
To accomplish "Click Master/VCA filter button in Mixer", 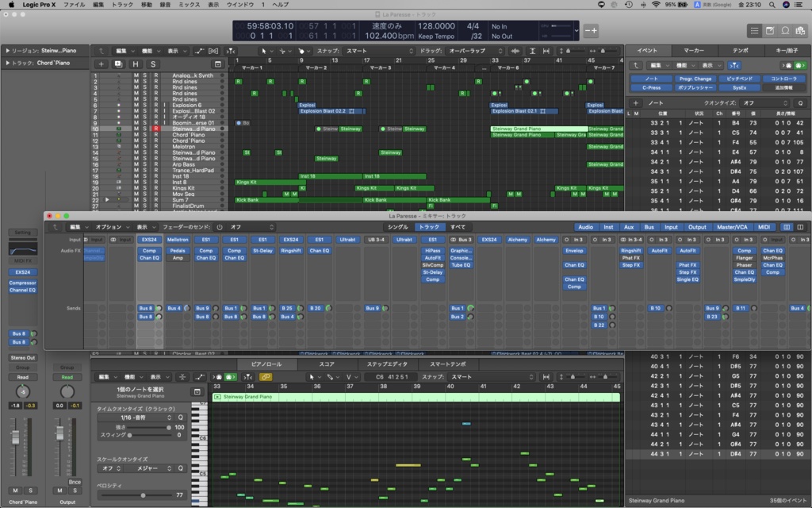I will [x=732, y=227].
